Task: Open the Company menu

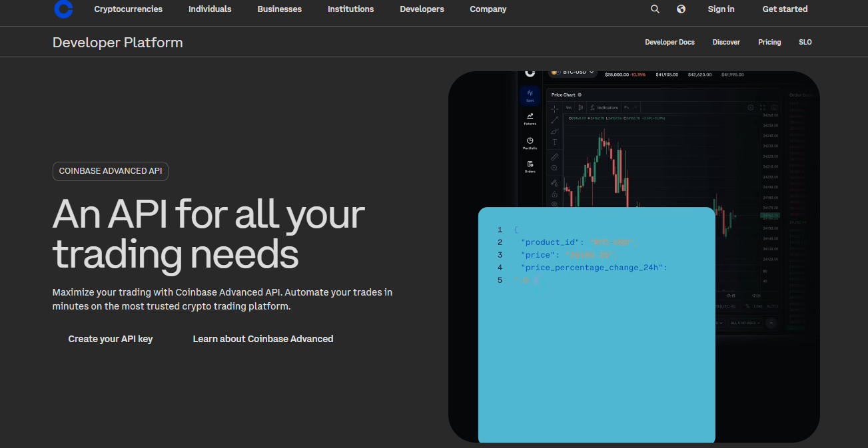Action: pyautogui.click(x=488, y=9)
